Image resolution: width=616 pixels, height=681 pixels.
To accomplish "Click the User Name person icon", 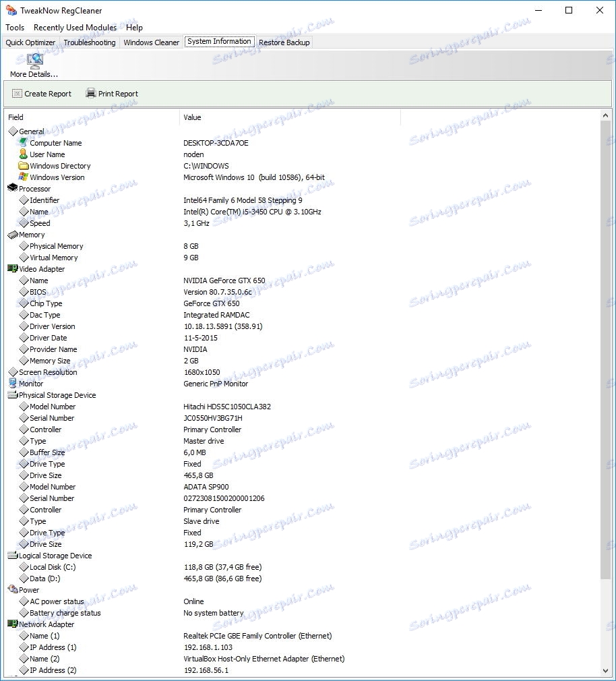I will (24, 154).
